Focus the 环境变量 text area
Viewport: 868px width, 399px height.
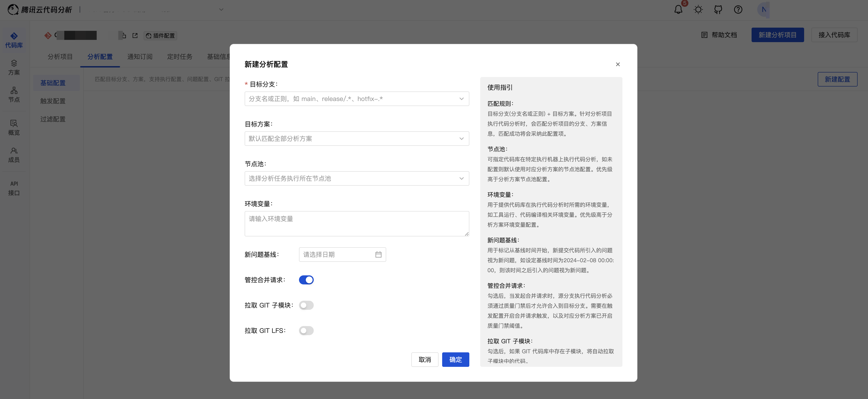tap(357, 224)
